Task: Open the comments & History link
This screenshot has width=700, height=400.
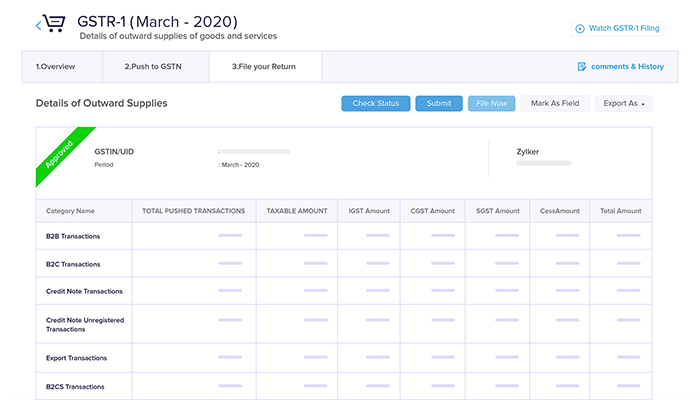Action: (627, 67)
